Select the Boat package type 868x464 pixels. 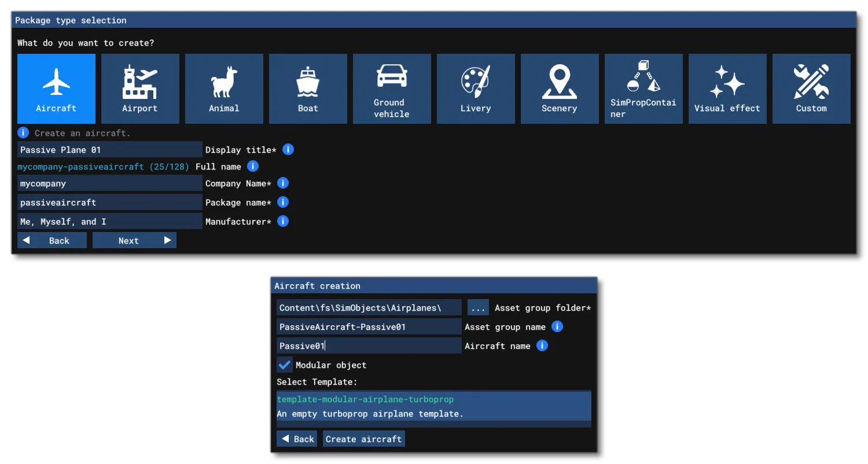click(308, 89)
